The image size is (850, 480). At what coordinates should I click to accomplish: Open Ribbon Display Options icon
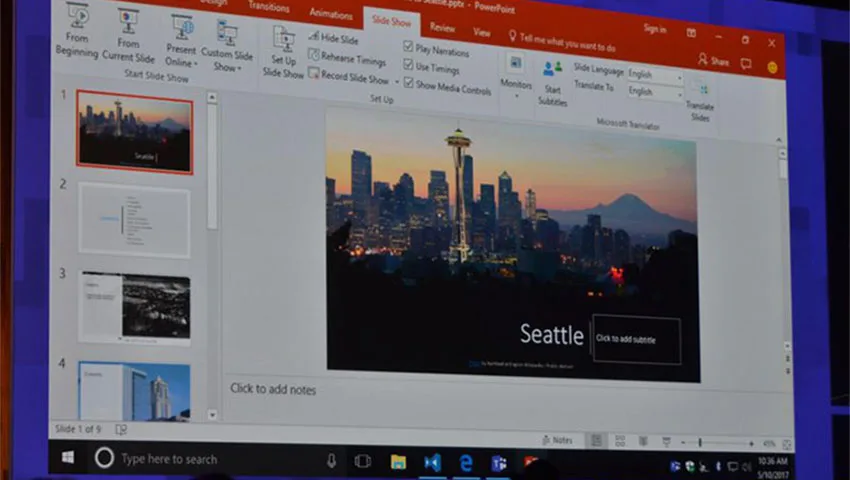691,33
